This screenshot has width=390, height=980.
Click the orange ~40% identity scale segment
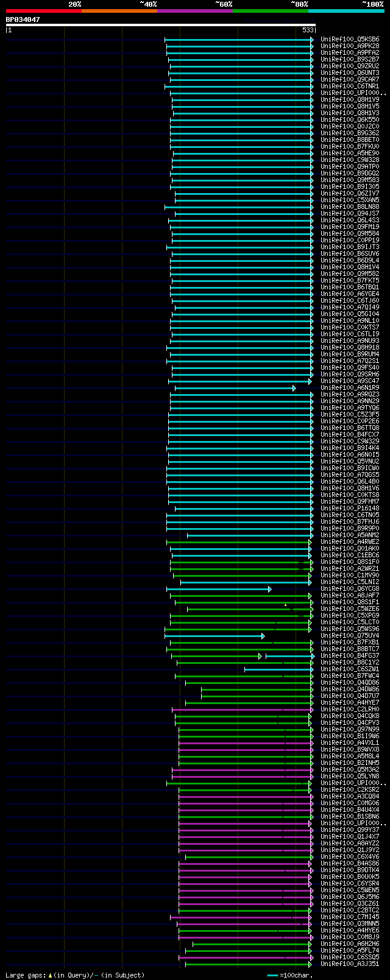click(x=119, y=11)
